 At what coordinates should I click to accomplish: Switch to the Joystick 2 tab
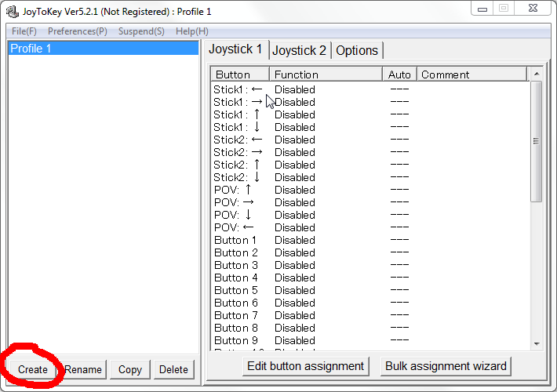[300, 50]
